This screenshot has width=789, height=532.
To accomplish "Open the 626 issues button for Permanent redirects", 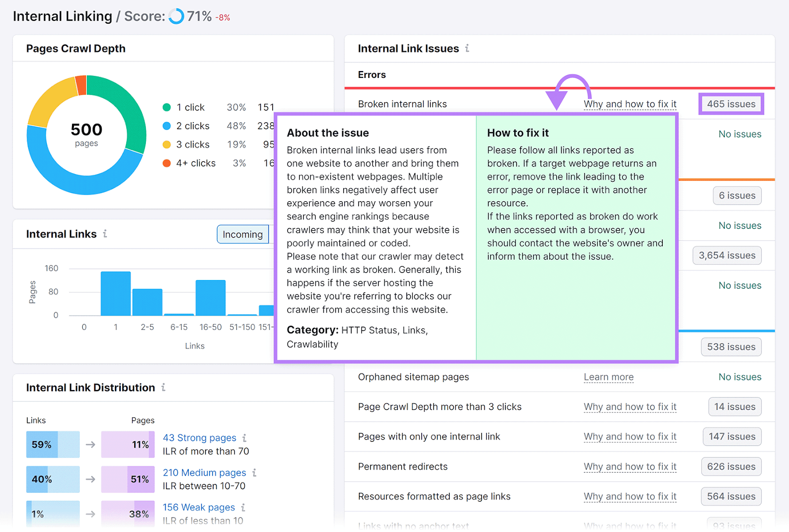I will pyautogui.click(x=731, y=466).
